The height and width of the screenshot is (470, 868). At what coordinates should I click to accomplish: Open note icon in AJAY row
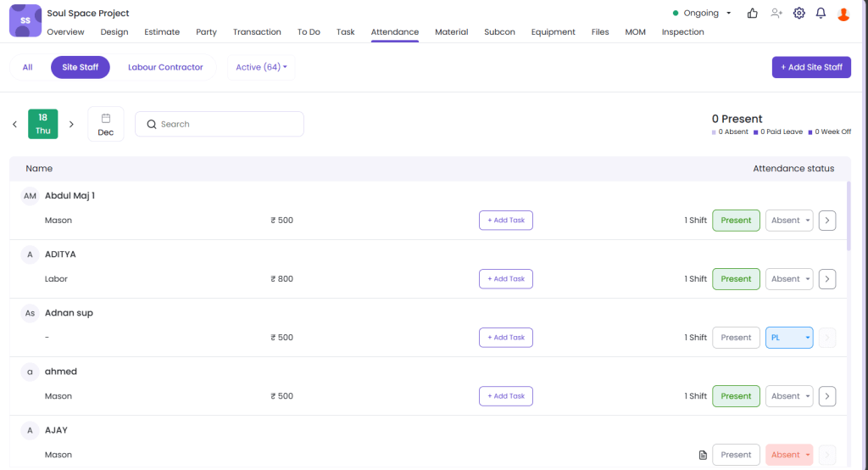point(702,456)
